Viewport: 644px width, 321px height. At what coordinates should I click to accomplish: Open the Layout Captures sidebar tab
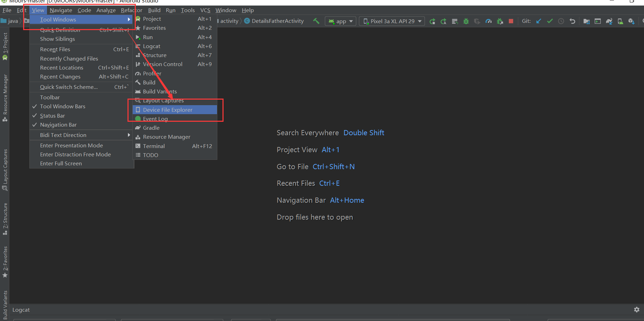click(x=5, y=170)
